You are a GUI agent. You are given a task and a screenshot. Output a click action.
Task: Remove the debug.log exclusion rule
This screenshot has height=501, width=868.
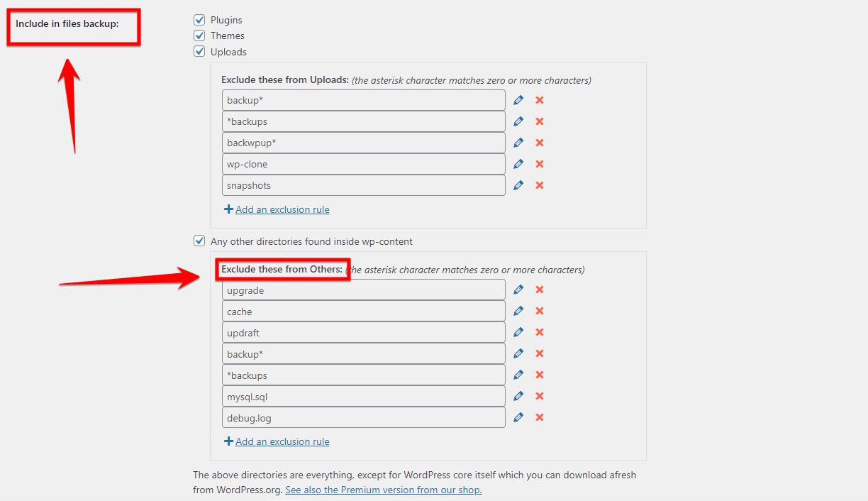coord(539,417)
